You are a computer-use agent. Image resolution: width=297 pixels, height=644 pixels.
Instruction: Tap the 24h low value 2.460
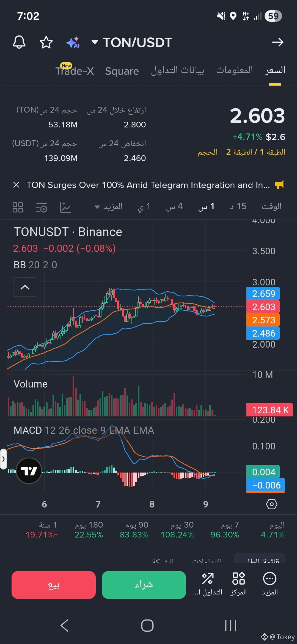[x=135, y=158]
